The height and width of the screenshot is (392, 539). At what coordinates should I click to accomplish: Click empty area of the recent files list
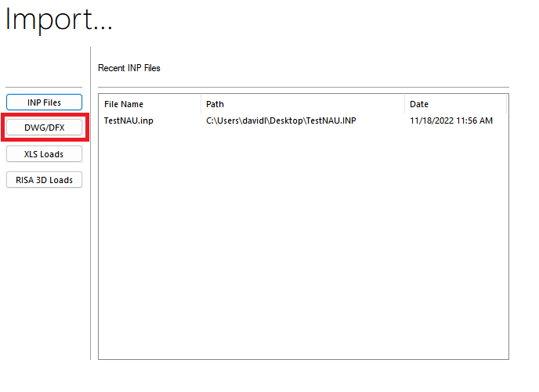[302, 250]
